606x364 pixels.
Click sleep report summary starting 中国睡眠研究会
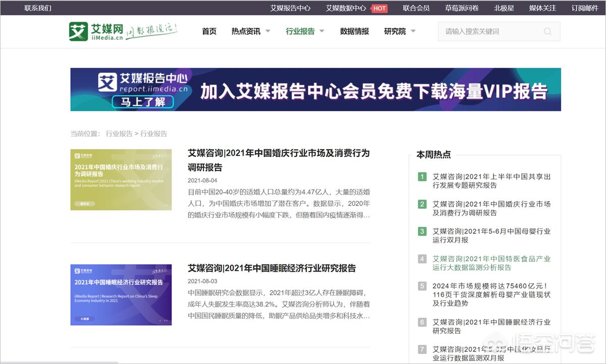coord(279,304)
